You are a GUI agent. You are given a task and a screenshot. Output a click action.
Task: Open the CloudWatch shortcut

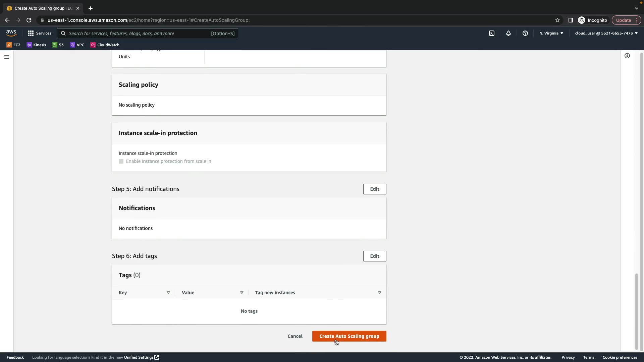pos(105,45)
